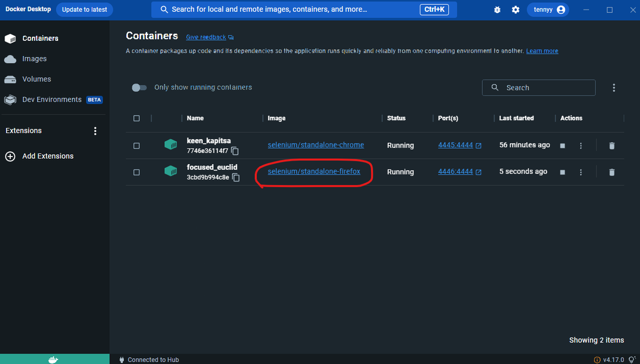Focus the global search bar
The height and width of the screenshot is (364, 640).
pos(303,10)
